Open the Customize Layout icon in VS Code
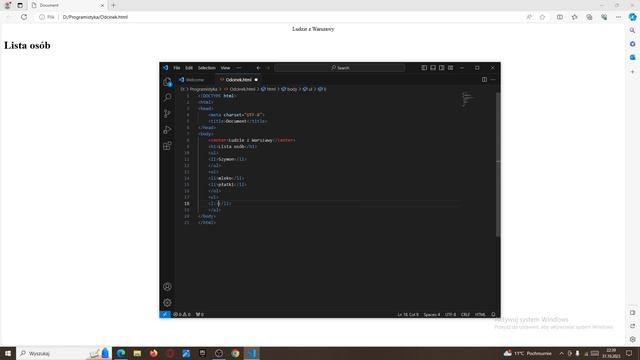The image size is (640, 360). 451,68
